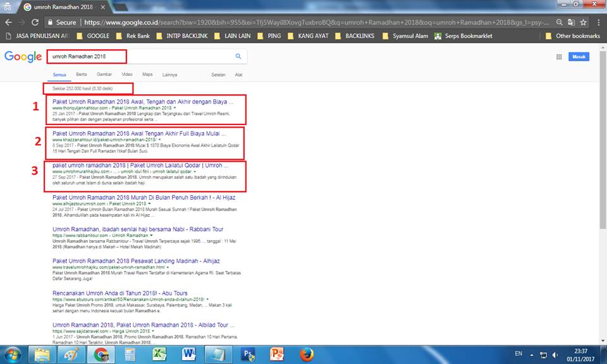Image resolution: width=607 pixels, height=364 pixels.
Task: Switch to the Maps tab
Action: tap(147, 75)
